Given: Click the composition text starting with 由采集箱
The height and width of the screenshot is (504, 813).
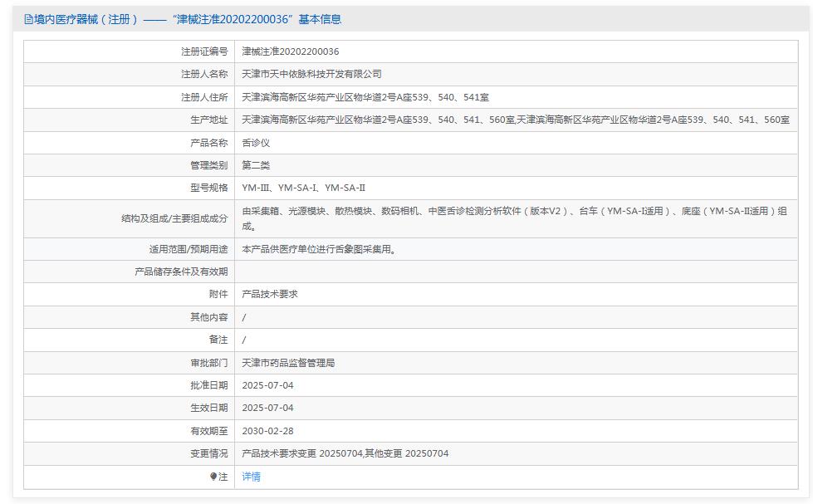Looking at the screenshot, I should [x=514, y=218].
